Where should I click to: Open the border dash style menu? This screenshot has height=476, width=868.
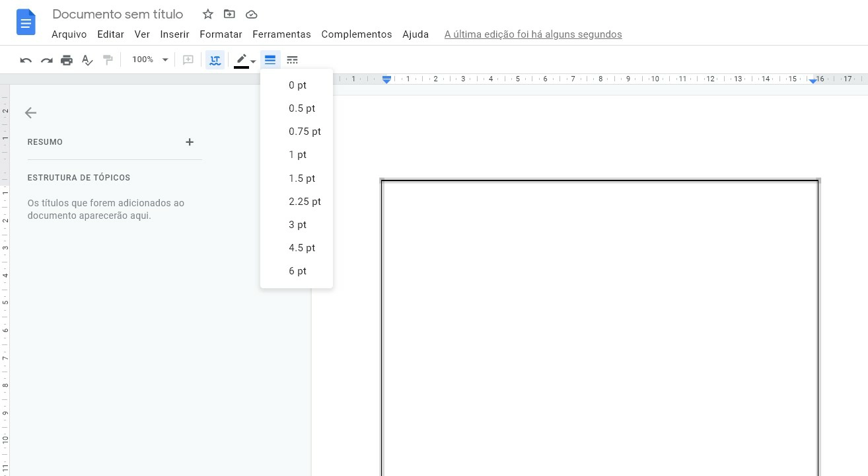coord(293,60)
